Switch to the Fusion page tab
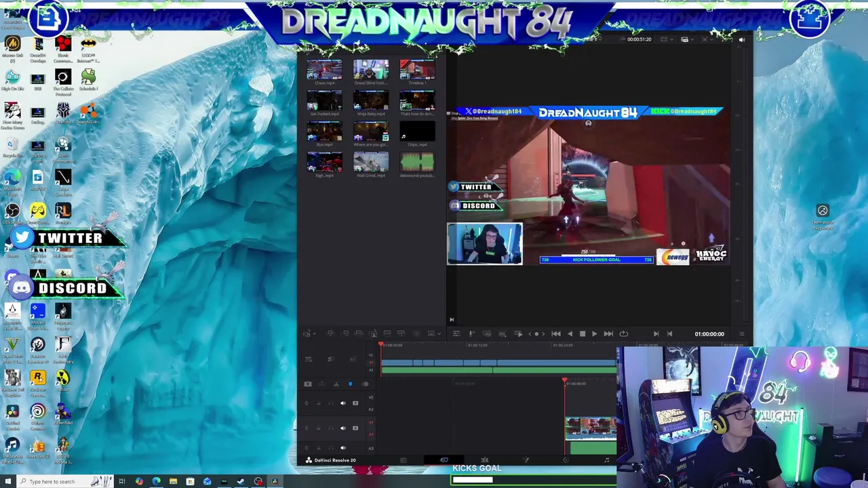Screen dimensions: 868x488 [x=526, y=460]
